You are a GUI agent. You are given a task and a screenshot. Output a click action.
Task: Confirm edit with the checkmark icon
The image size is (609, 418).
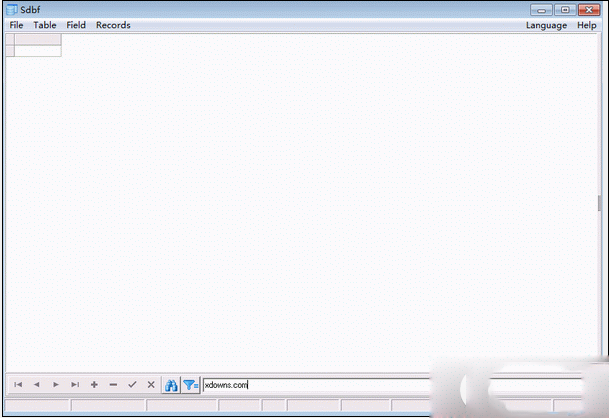pyautogui.click(x=132, y=384)
